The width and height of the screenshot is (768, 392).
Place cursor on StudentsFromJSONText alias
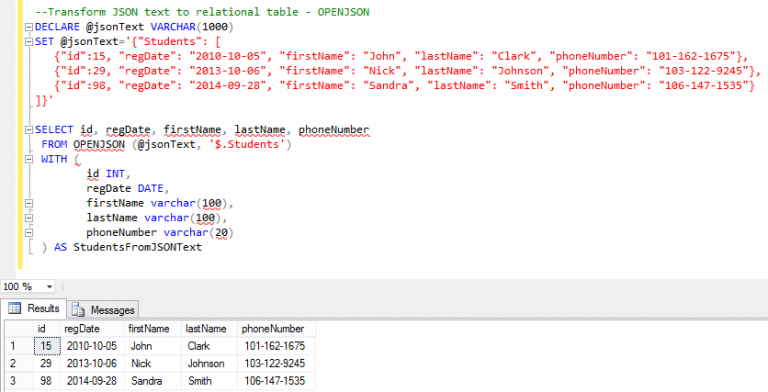[138, 247]
